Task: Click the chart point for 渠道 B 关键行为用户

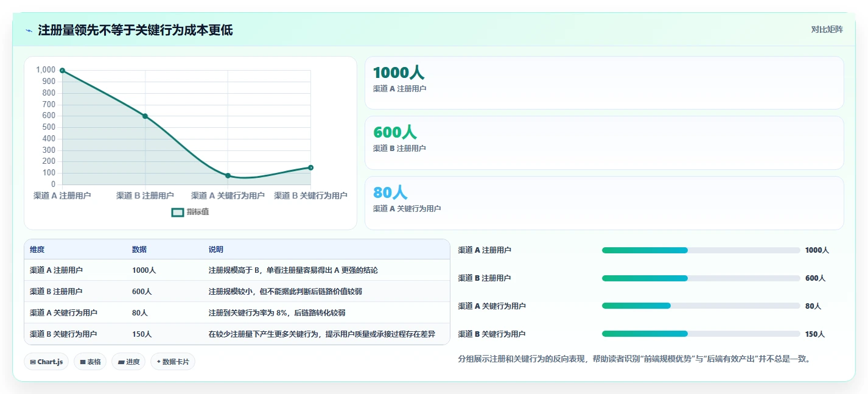Action: (310, 167)
